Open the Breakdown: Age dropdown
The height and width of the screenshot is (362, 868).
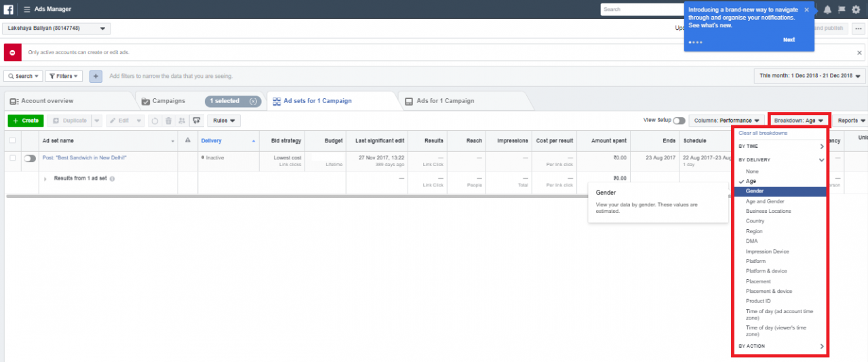coord(799,121)
